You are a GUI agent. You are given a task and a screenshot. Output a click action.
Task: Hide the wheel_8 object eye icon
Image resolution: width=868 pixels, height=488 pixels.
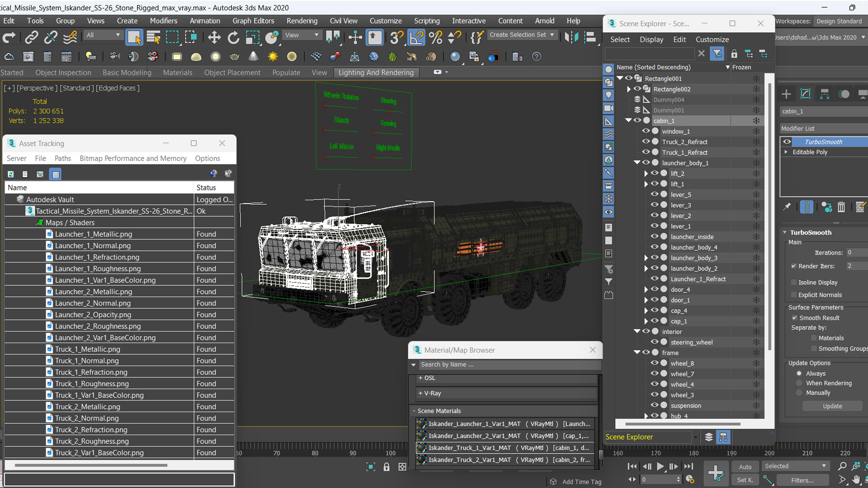click(654, 363)
